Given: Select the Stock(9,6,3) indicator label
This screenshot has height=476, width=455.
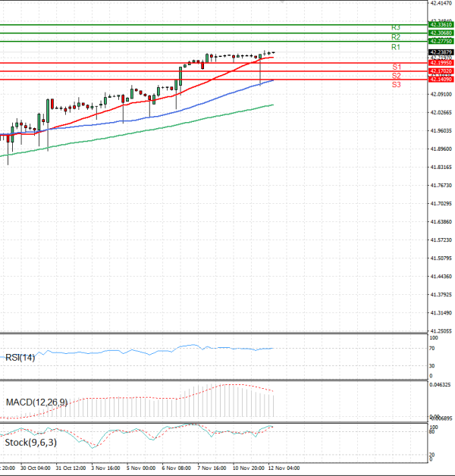Looking at the screenshot, I should [x=30, y=442].
